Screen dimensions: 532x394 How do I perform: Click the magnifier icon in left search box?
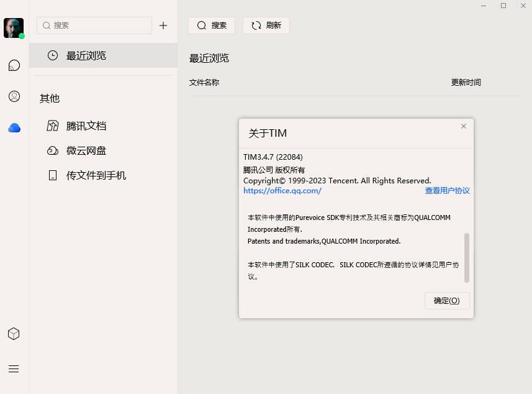(47, 25)
